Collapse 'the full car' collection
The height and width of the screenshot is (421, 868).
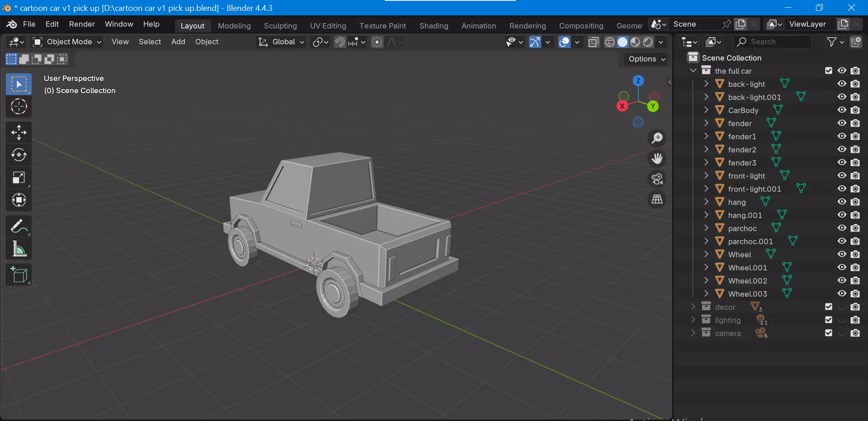[x=693, y=71]
